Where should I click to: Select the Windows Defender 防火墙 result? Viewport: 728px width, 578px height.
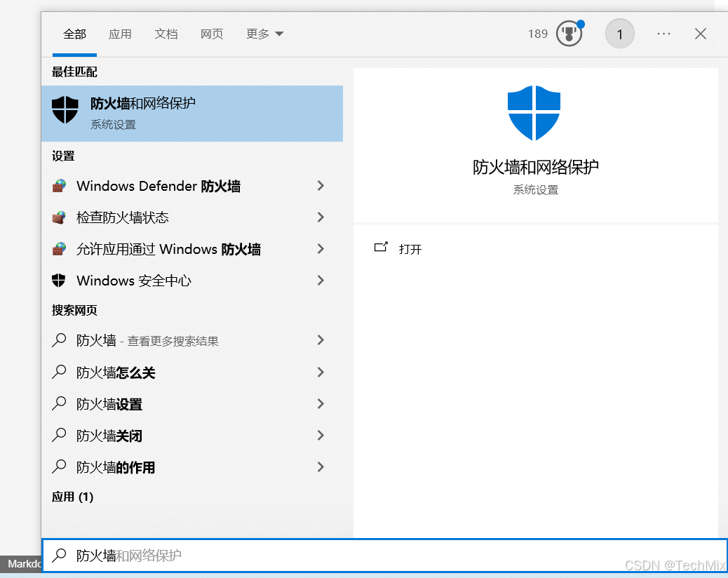[x=192, y=186]
